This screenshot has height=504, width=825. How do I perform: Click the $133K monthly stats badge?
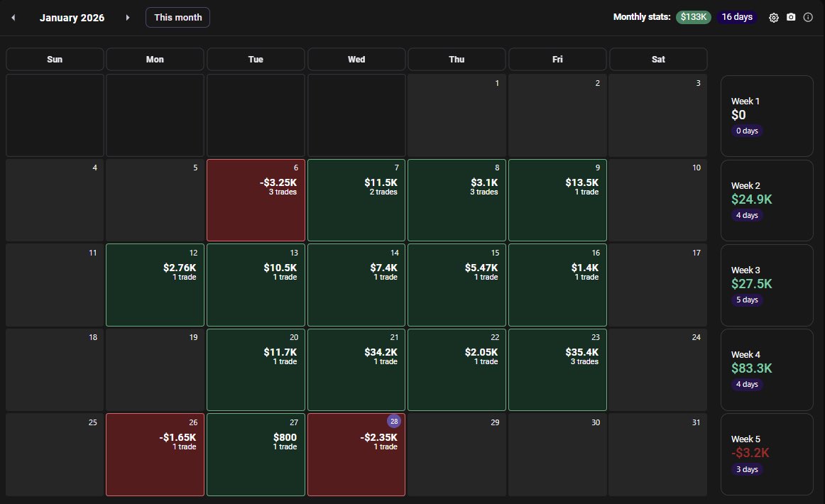(694, 17)
